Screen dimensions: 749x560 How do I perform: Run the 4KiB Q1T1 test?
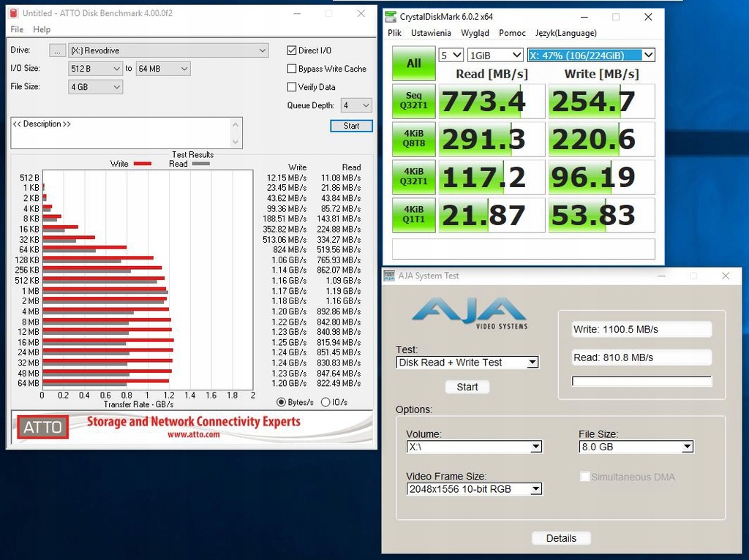point(414,215)
